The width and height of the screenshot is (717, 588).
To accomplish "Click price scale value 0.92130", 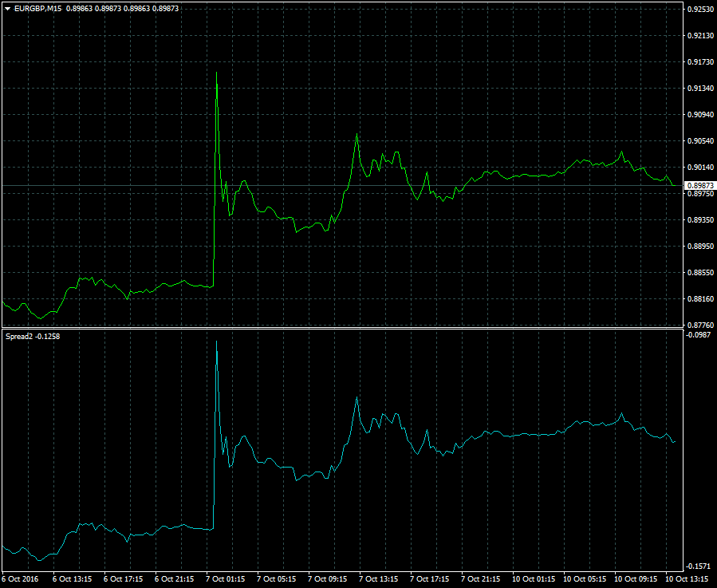I will click(x=700, y=36).
